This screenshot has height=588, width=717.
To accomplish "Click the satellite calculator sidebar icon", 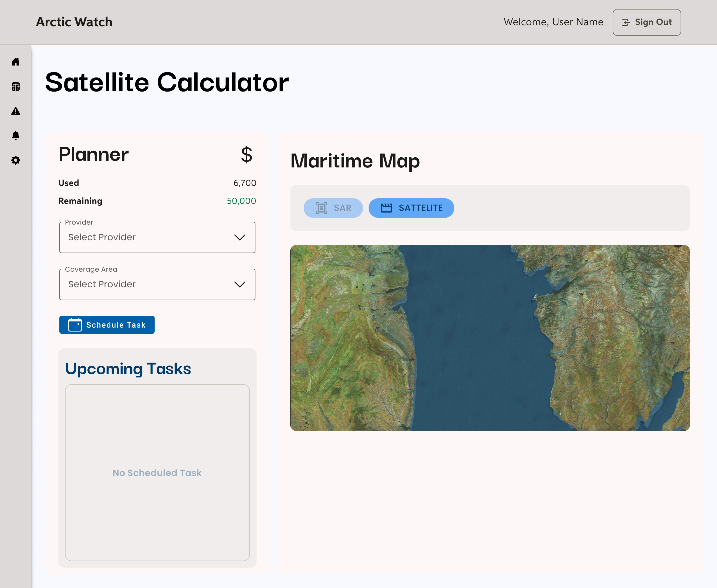I will [16, 86].
